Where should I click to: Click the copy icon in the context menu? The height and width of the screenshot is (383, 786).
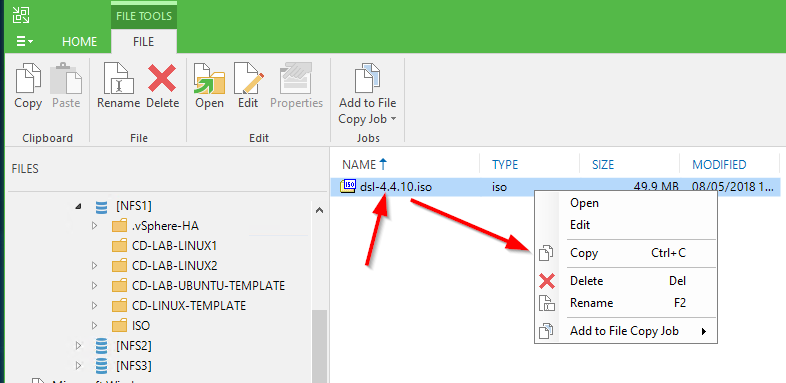tap(546, 254)
